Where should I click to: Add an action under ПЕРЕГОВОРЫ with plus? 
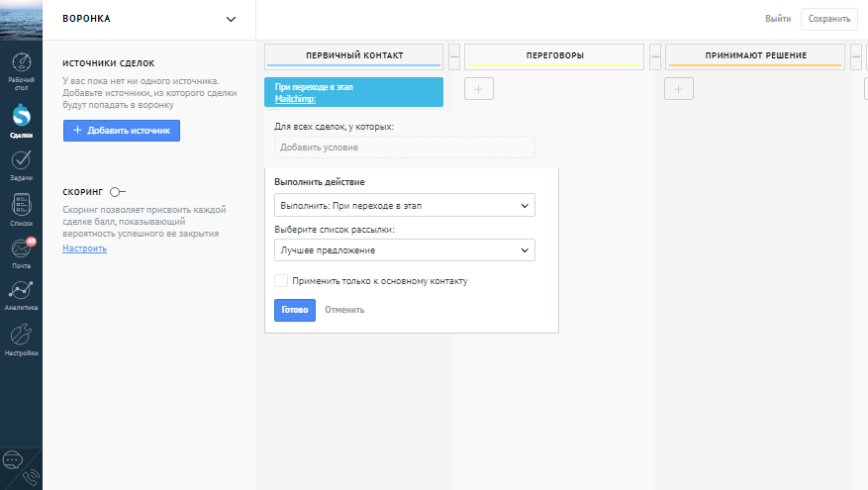point(479,89)
